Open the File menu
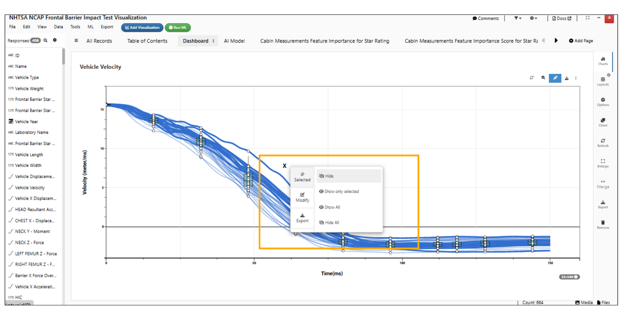The image size is (644, 313). click(x=12, y=27)
